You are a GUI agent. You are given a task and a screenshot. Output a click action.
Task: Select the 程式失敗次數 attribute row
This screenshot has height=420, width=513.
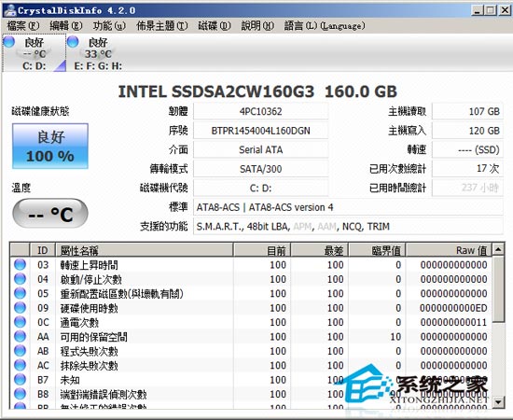pos(251,351)
